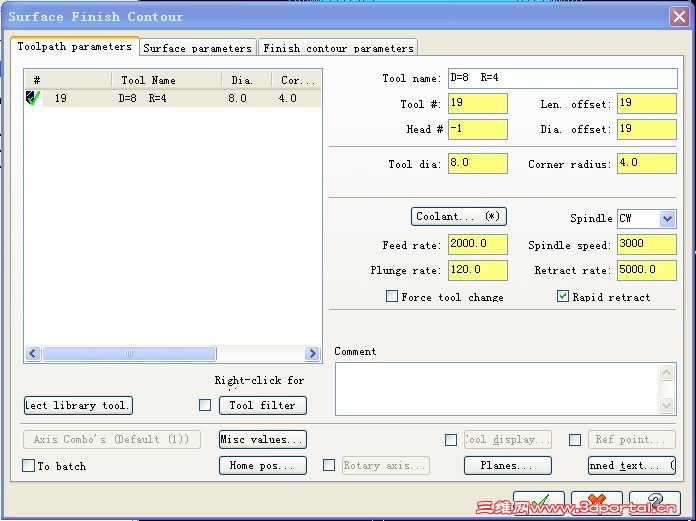The height and width of the screenshot is (521, 696).
Task: Uncheck the Rapid retract checkbox
Action: point(562,296)
